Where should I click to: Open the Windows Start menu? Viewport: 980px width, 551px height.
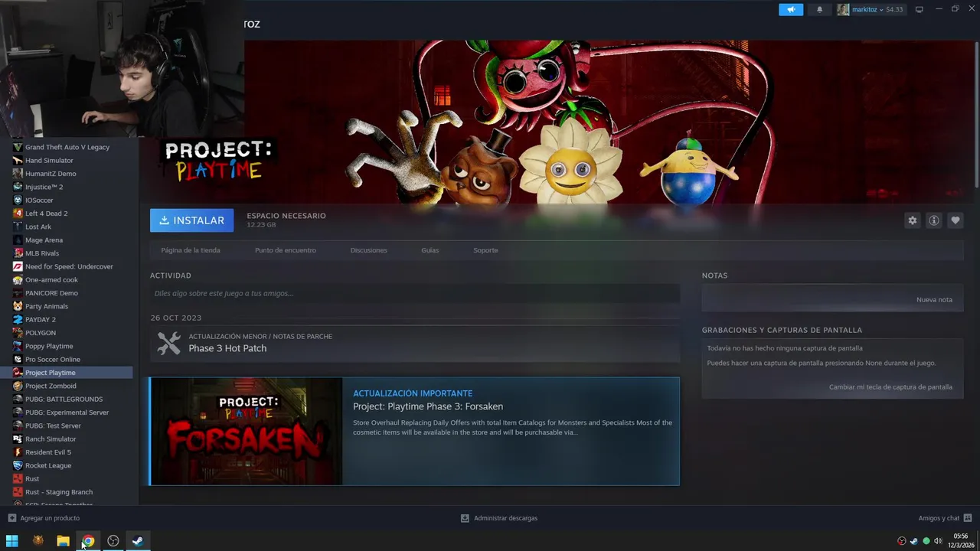tap(12, 541)
